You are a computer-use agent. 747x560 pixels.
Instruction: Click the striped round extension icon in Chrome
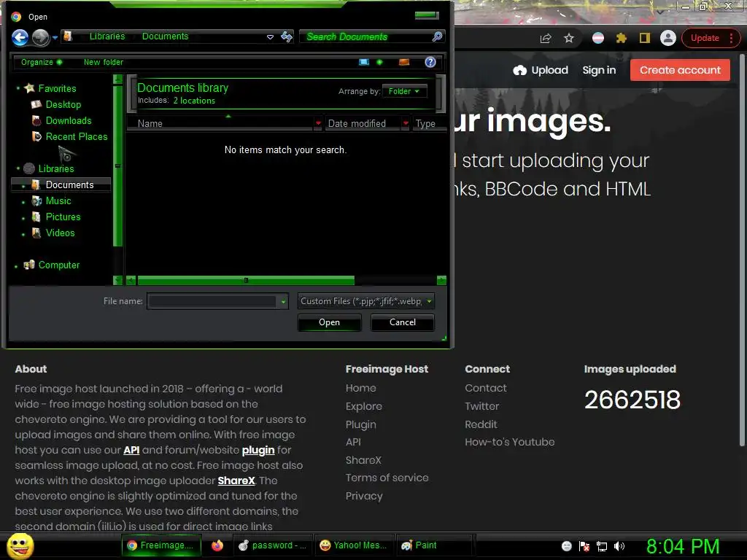point(598,38)
